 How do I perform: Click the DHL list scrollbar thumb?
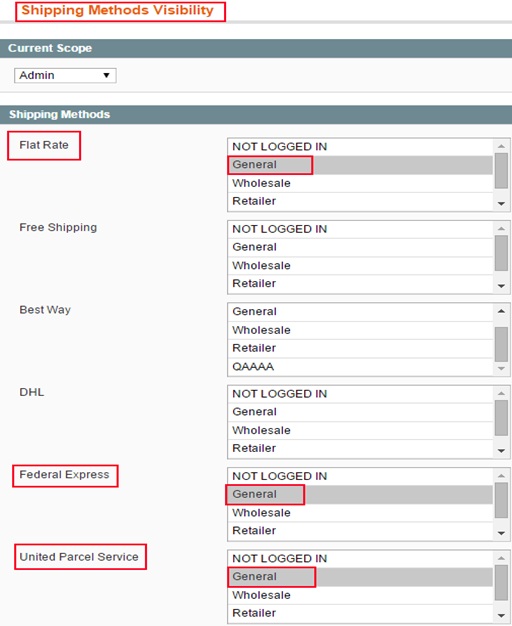click(501, 418)
